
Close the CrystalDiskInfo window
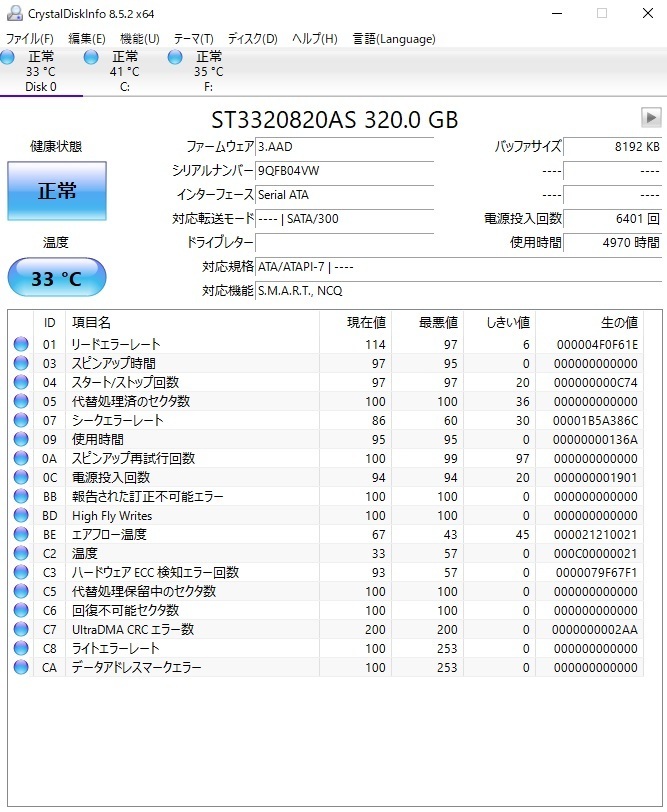pyautogui.click(x=648, y=13)
